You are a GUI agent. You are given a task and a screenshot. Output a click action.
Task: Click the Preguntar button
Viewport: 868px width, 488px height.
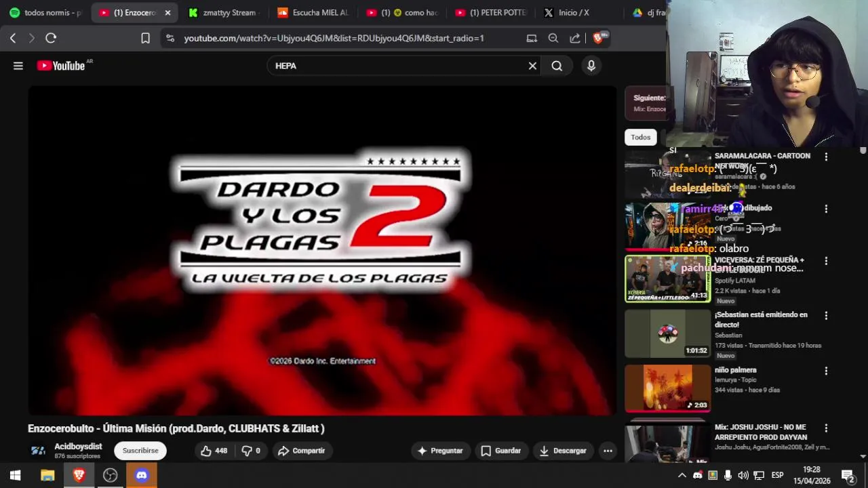[440, 451]
